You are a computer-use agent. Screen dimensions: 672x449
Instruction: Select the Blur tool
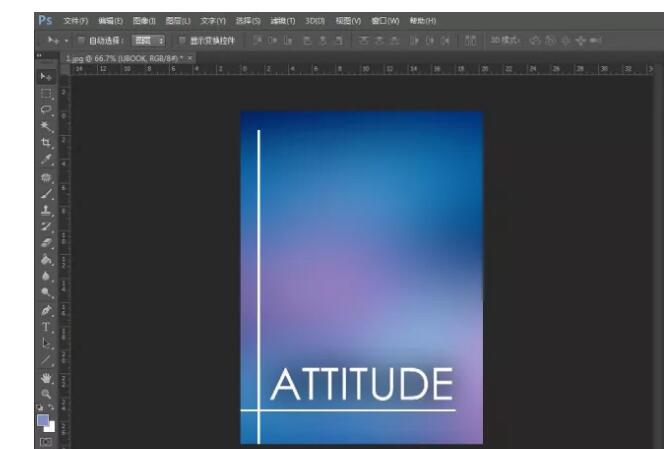pos(46,276)
